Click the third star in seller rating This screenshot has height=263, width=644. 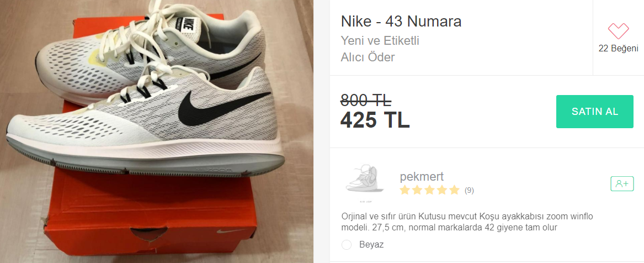pyautogui.click(x=429, y=190)
